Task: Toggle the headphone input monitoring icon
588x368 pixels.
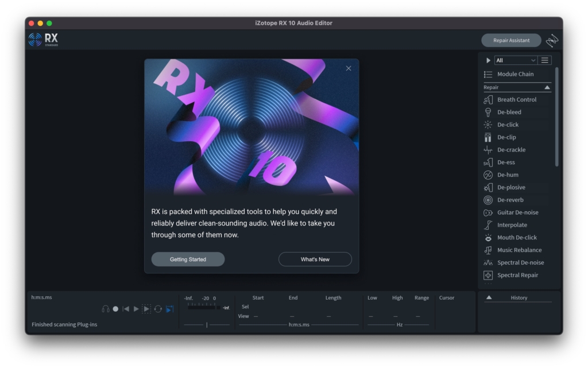Action: click(x=106, y=309)
